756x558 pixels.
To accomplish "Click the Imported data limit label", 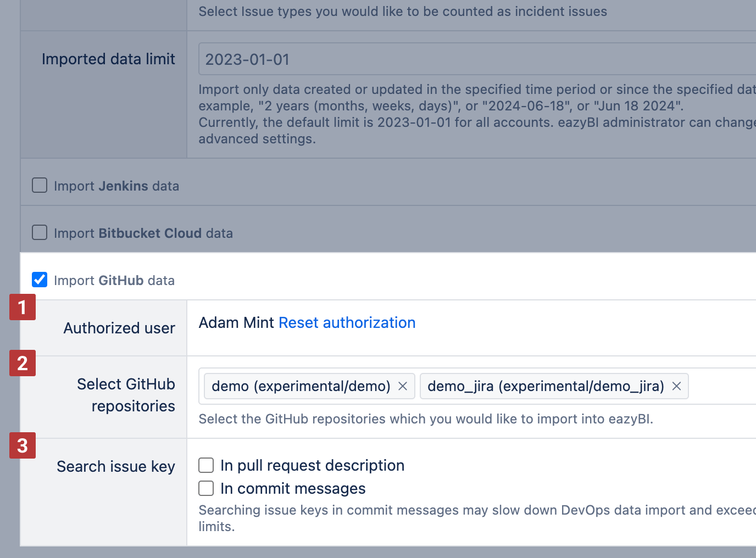I will click(x=108, y=59).
